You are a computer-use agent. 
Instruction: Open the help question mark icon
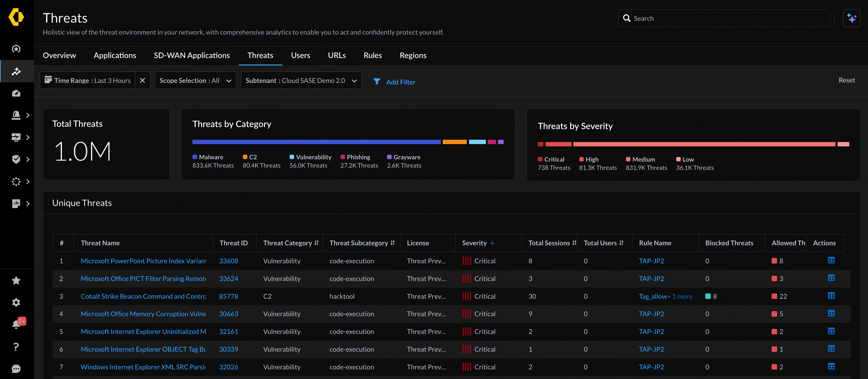tap(16, 347)
